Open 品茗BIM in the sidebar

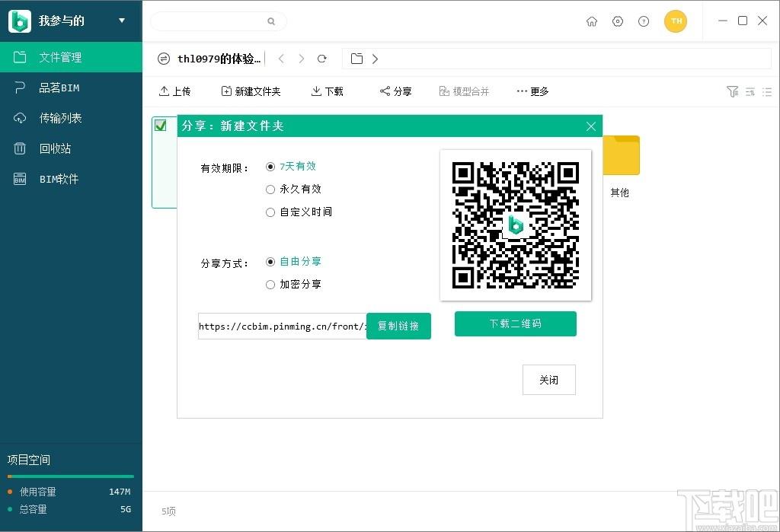(71, 88)
